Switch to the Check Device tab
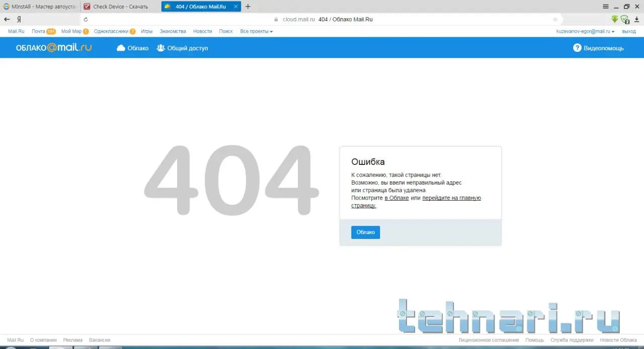The height and width of the screenshot is (349, 644). tap(120, 7)
